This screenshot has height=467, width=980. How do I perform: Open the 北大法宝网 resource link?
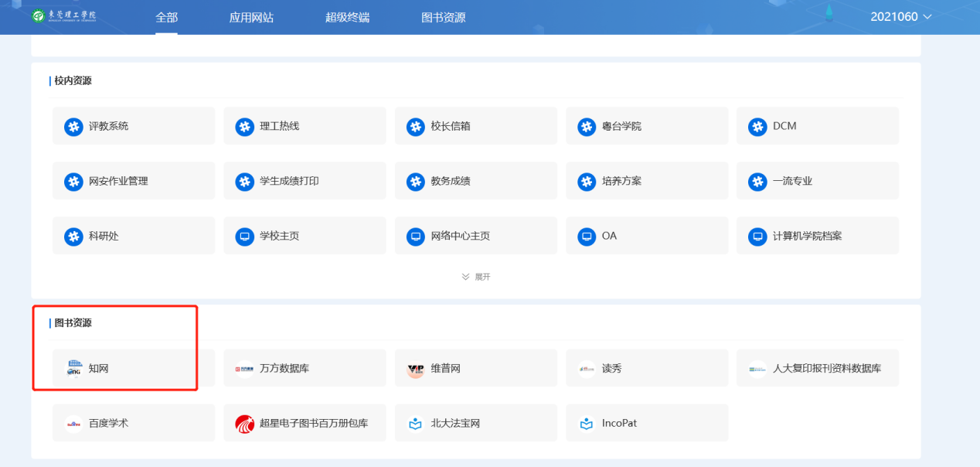point(476,424)
